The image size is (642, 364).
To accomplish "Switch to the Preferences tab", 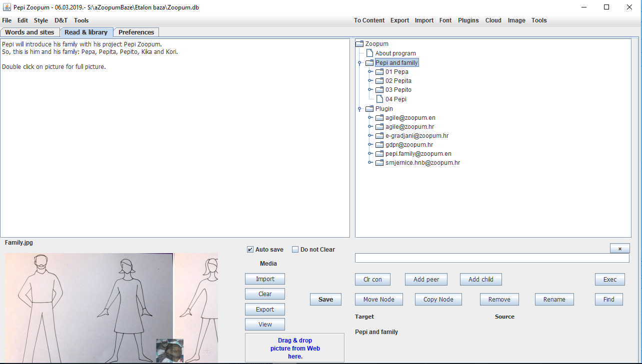I will click(x=136, y=32).
